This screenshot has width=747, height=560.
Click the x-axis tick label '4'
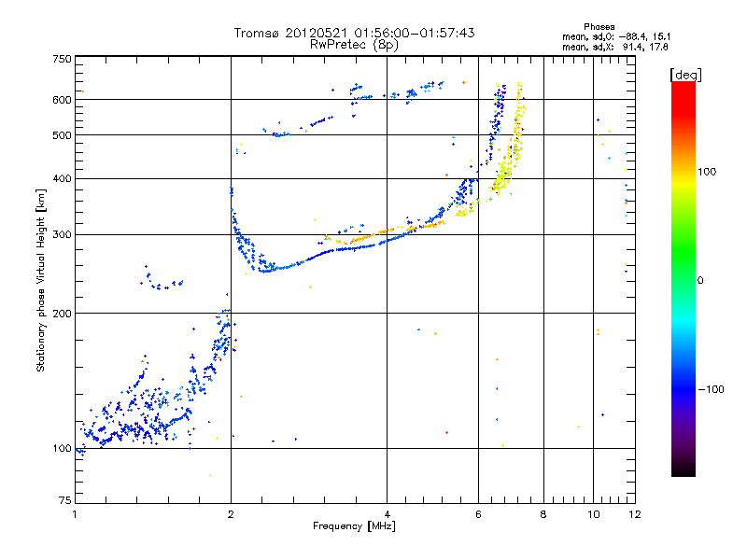coord(387,514)
